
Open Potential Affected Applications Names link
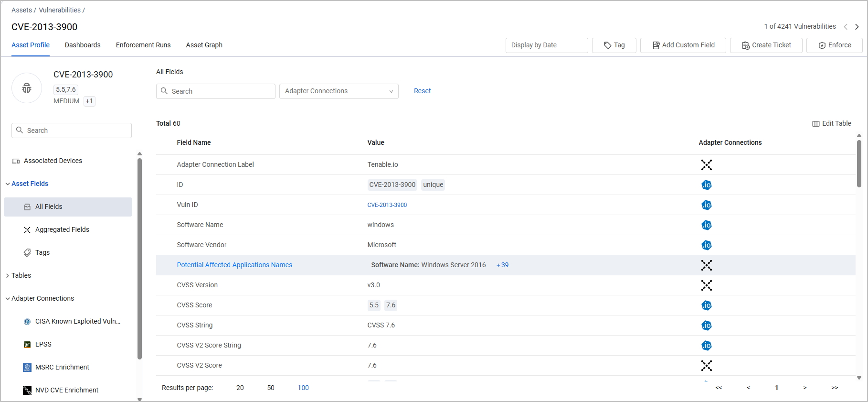tap(234, 265)
